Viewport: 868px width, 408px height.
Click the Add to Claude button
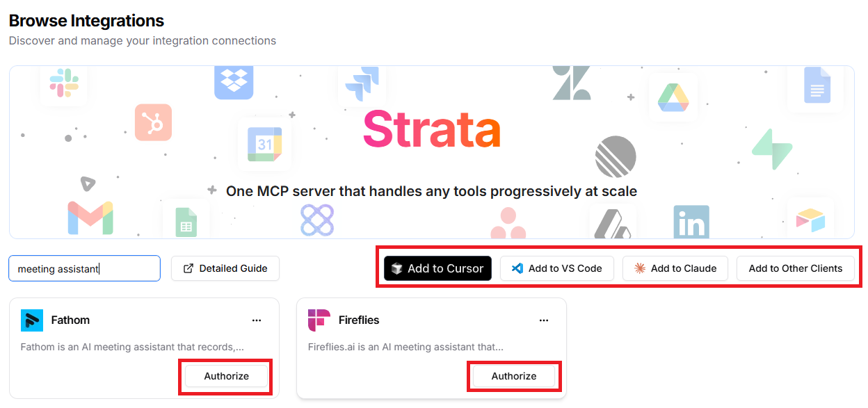coord(675,268)
